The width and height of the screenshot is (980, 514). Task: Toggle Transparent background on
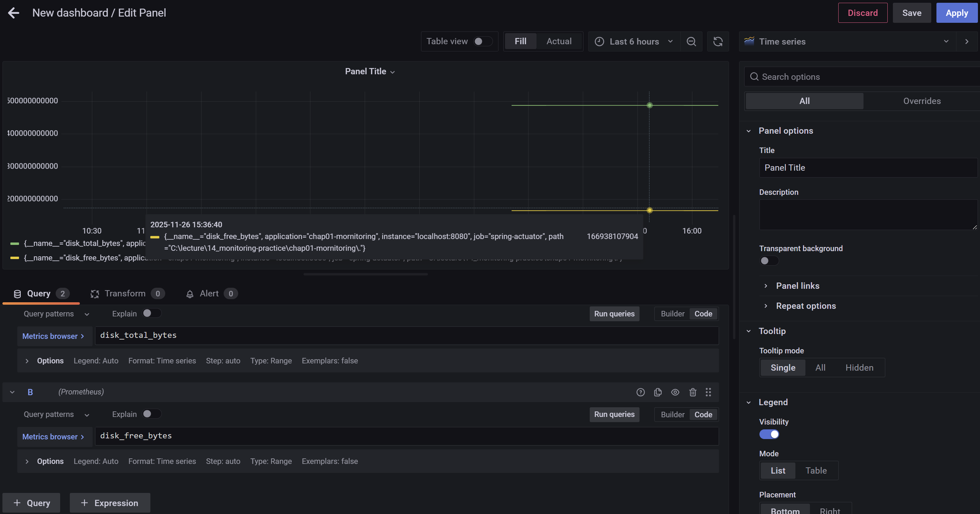(769, 260)
